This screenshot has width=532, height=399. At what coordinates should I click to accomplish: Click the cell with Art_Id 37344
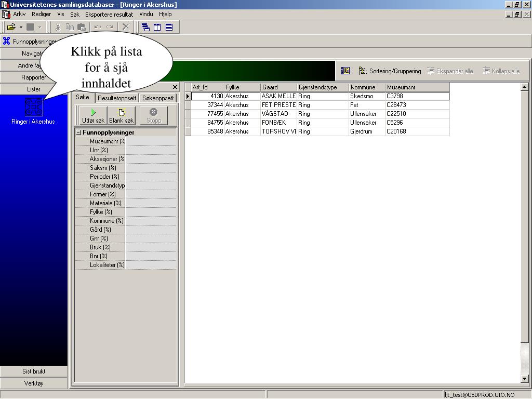[x=208, y=105]
